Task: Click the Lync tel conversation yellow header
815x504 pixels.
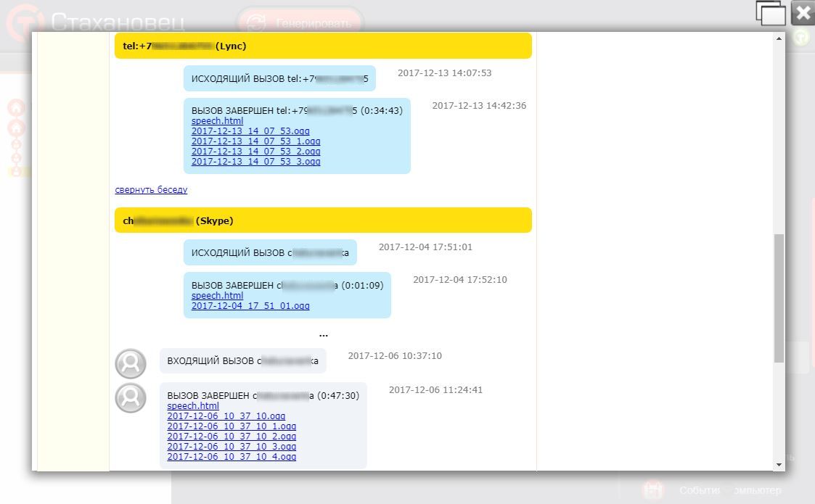Action: [323, 46]
